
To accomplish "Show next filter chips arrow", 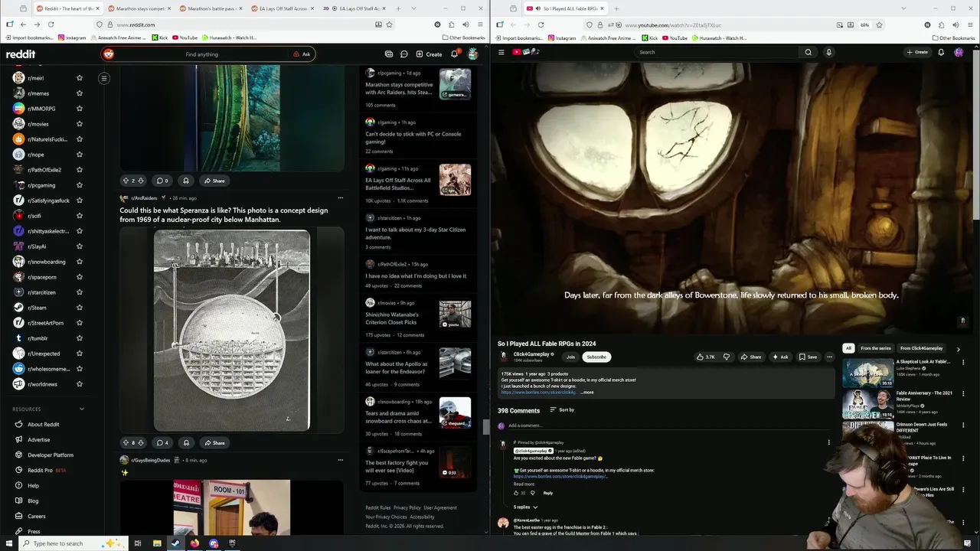I will [x=958, y=349].
